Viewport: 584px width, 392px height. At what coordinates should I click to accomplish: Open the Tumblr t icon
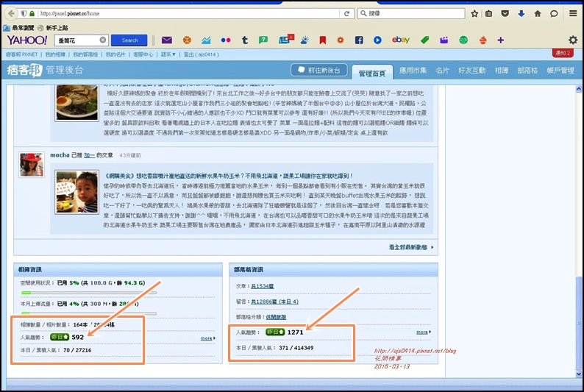pos(245,40)
